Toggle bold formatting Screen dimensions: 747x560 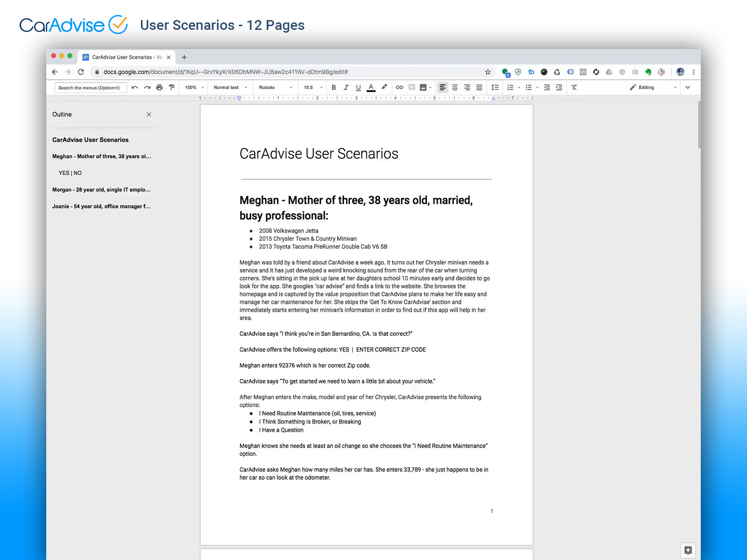[334, 87]
